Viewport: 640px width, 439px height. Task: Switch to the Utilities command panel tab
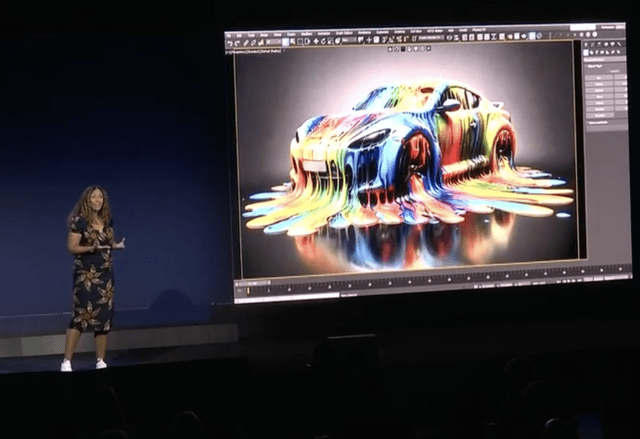(x=619, y=44)
